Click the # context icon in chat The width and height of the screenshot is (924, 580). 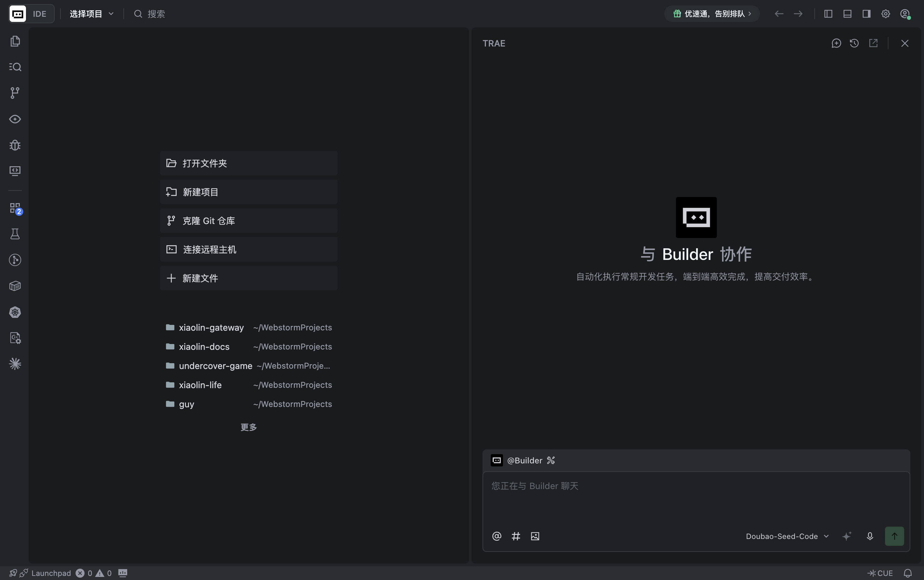516,536
